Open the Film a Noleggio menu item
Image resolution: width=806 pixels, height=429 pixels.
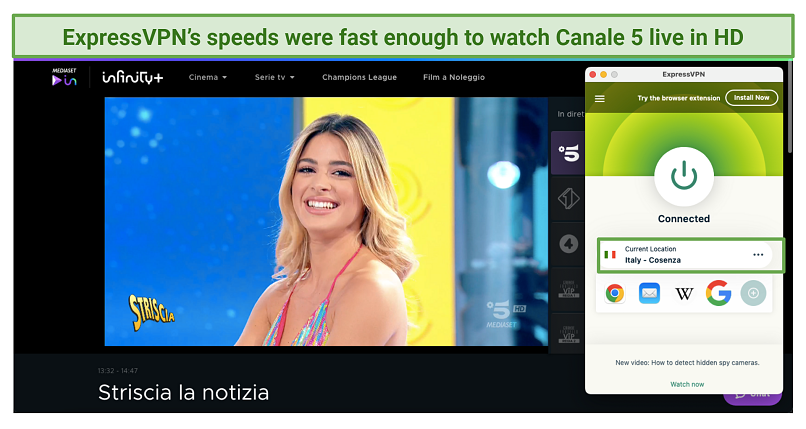click(454, 77)
